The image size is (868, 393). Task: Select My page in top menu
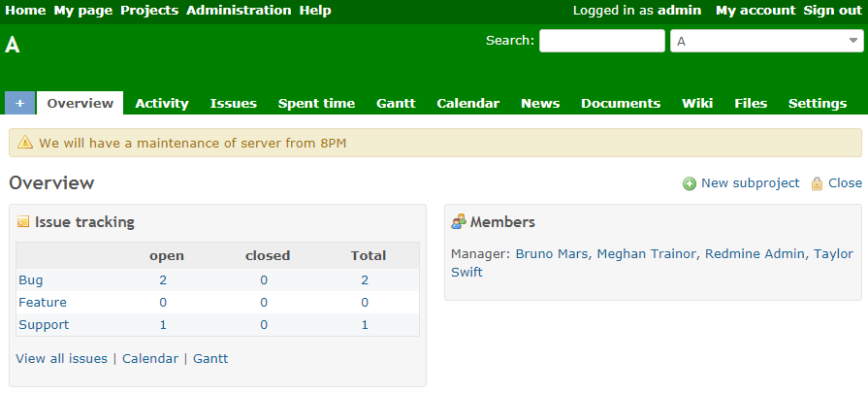pyautogui.click(x=82, y=11)
